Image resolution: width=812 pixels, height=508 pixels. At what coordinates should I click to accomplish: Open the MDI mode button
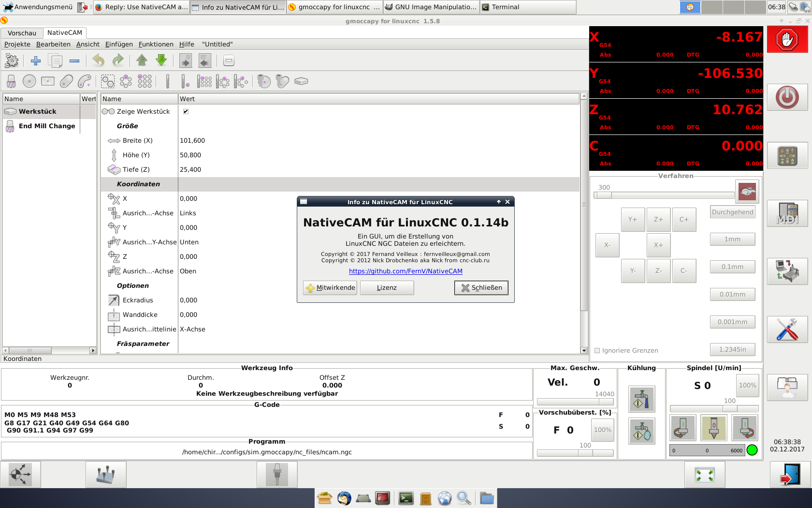[787, 213]
